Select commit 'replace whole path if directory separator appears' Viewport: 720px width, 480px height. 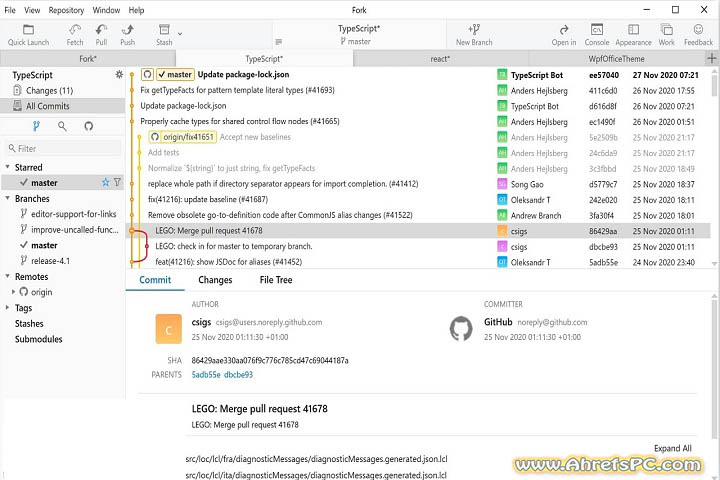[x=418, y=184]
